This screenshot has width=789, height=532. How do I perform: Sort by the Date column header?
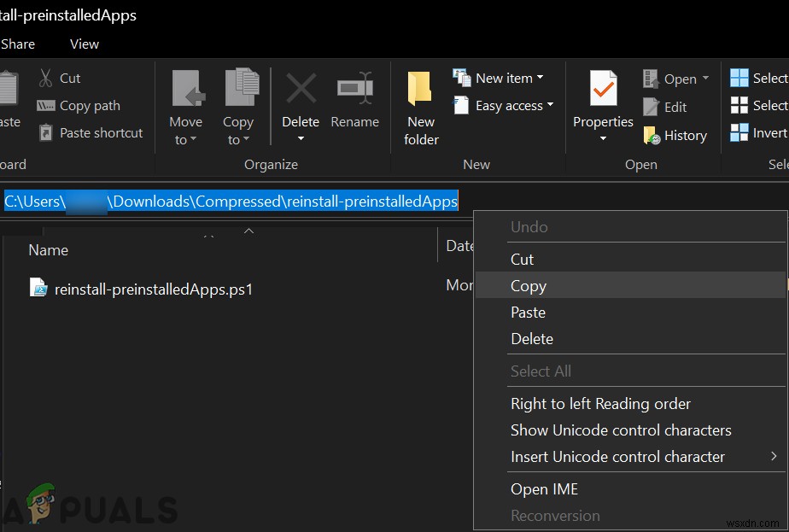pos(459,246)
